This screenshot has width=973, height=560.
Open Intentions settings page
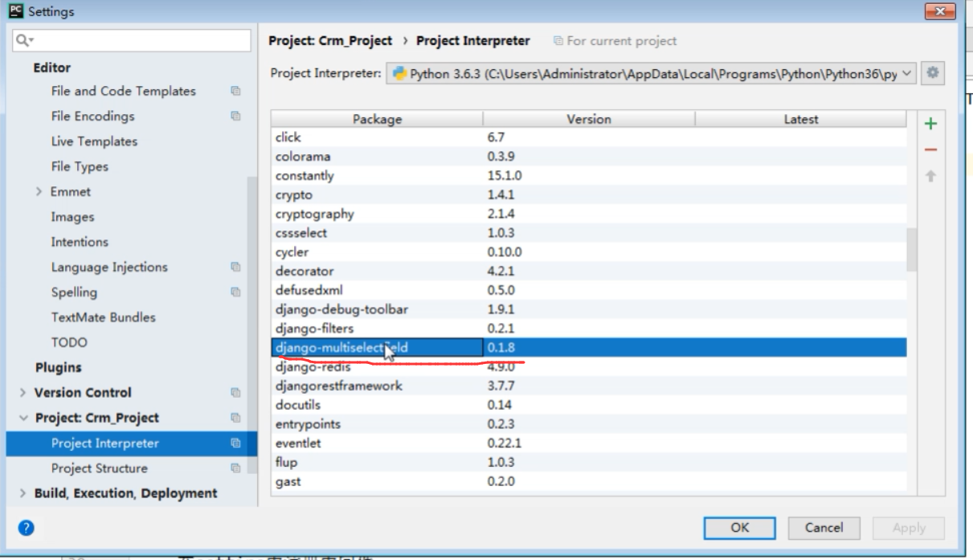(80, 241)
